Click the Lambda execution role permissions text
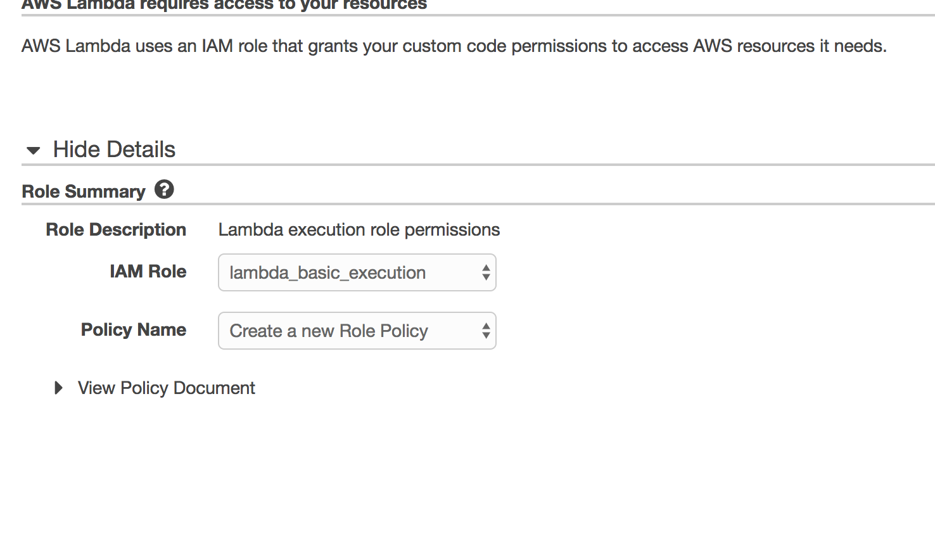Screen dimensions: 935x560 pos(359,229)
